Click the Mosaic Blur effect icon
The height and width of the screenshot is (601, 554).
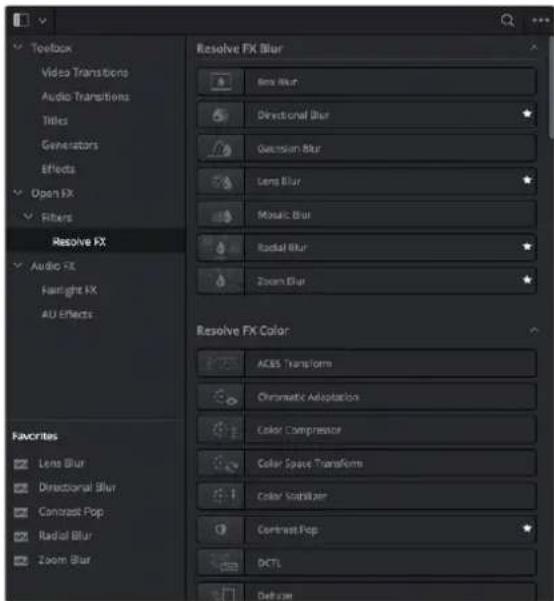[x=221, y=215]
